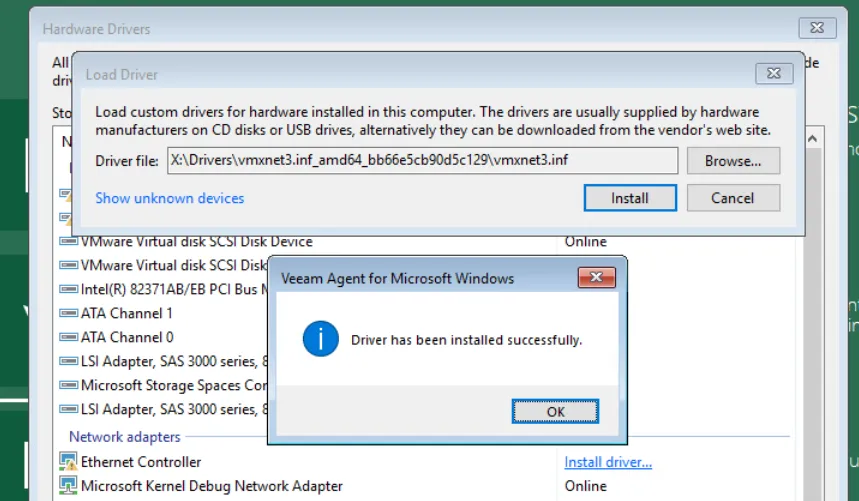Click the Driver file path input field
Screen dimensions: 859x501
click(x=422, y=160)
